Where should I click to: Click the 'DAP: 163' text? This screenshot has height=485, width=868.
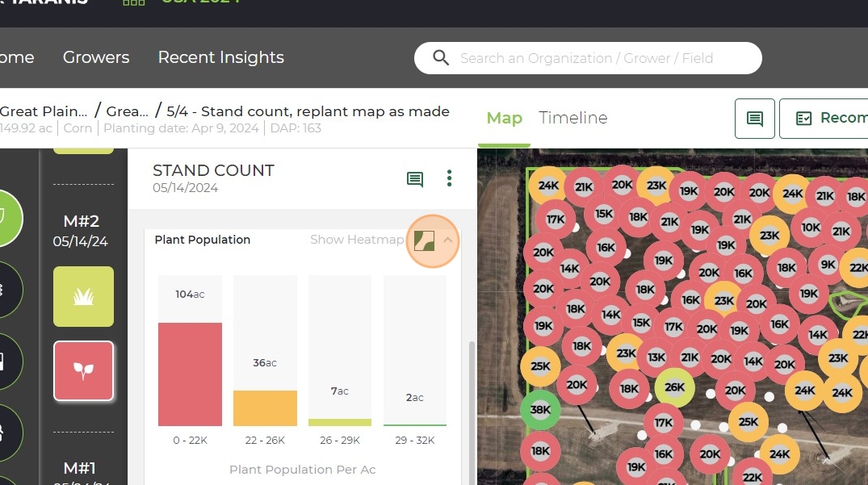[x=296, y=128]
